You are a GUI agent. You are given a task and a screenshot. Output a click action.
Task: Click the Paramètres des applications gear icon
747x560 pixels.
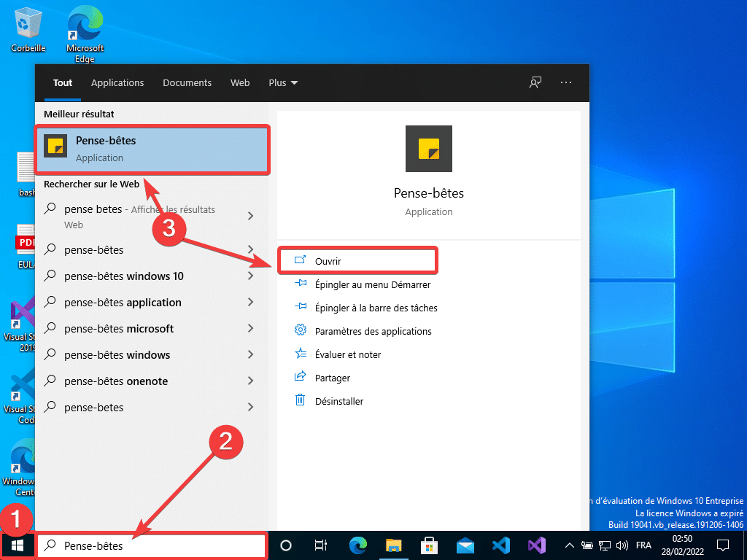[300, 330]
